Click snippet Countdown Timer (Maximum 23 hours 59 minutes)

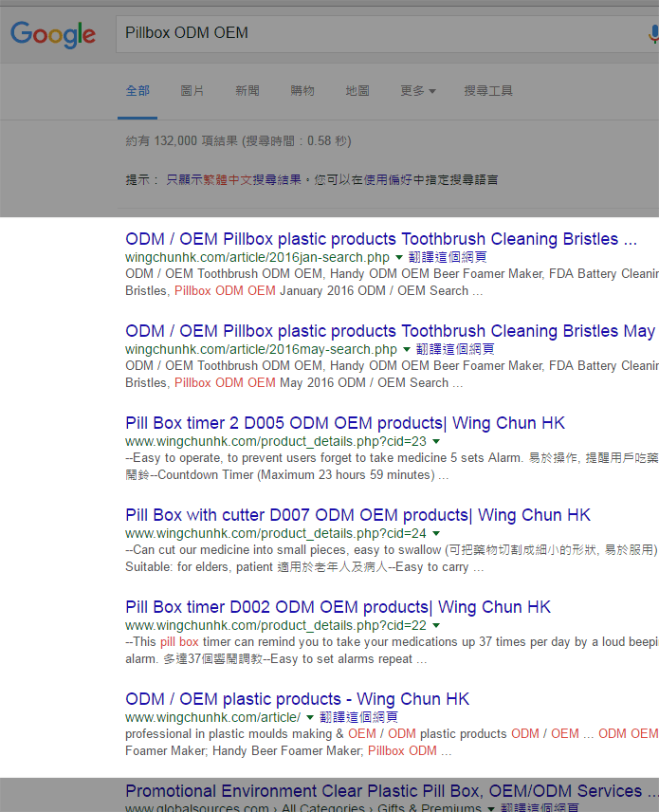coord(296,475)
